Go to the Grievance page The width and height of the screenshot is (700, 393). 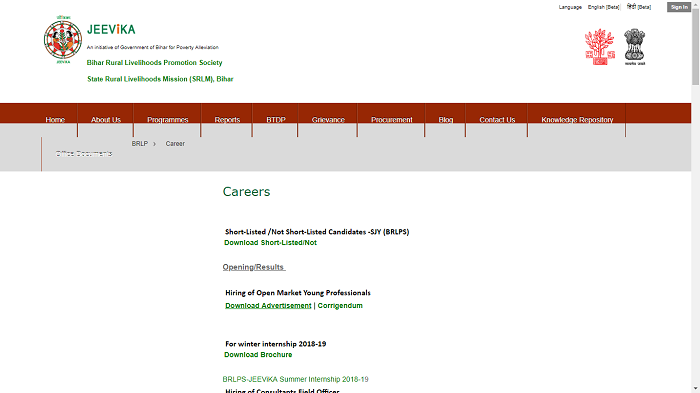point(328,120)
